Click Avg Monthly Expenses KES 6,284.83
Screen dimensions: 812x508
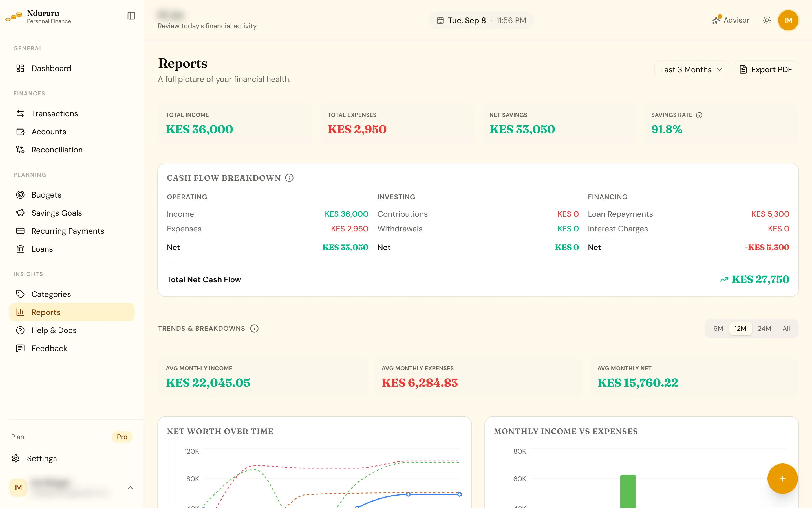pos(420,383)
